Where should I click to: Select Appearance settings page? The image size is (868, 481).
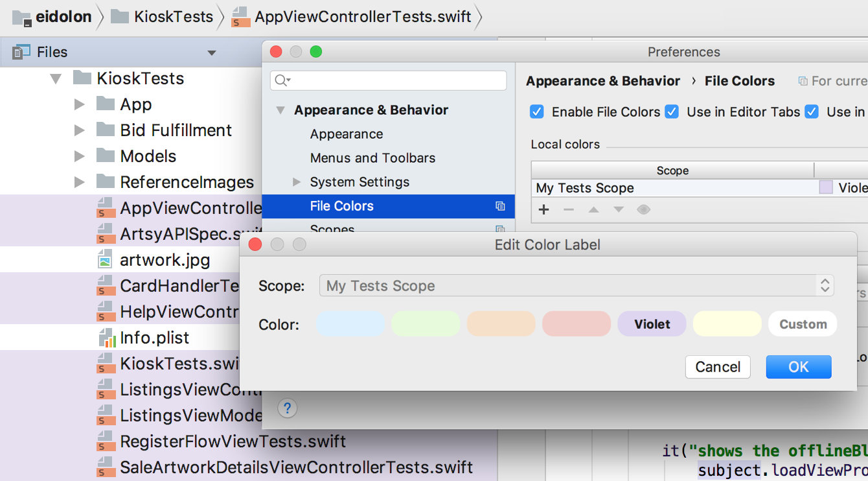[347, 134]
